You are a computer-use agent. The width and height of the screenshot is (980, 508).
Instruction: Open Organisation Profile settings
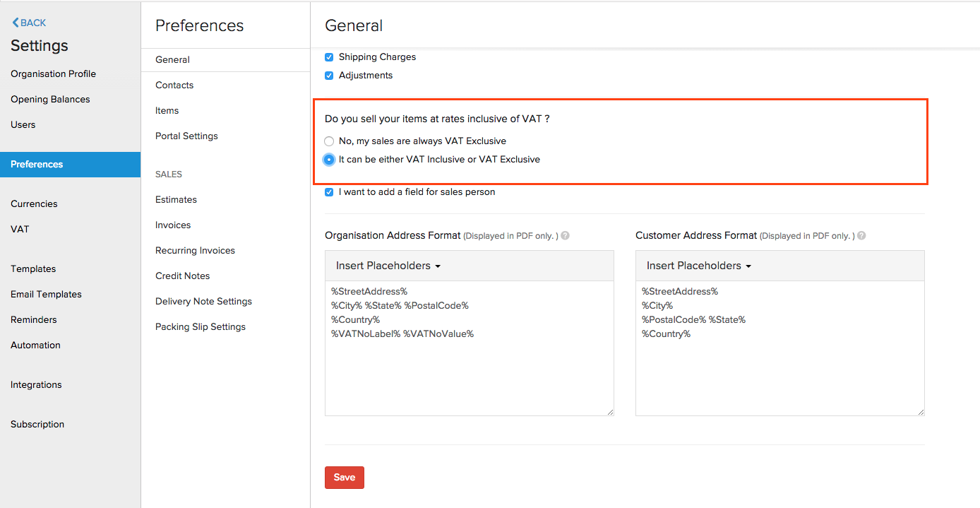53,74
